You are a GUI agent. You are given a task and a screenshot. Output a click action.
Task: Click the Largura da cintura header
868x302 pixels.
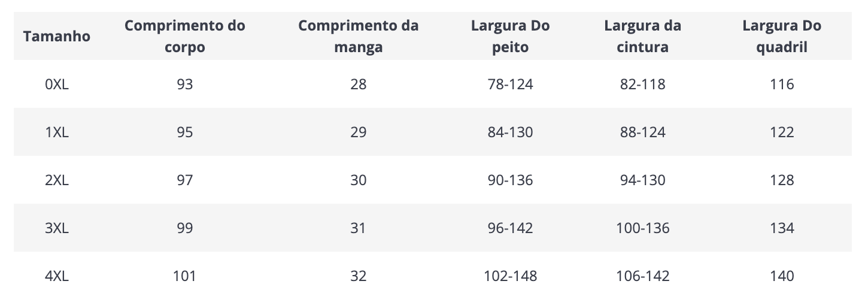coord(643,37)
